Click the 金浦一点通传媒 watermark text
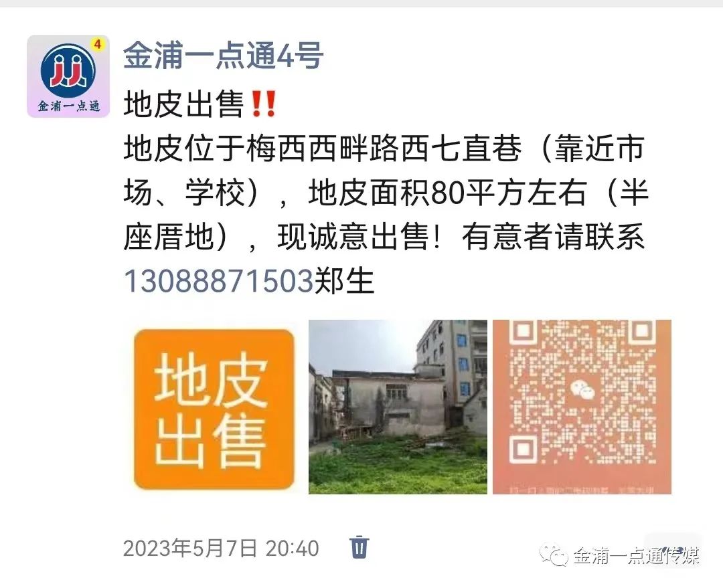Screen dimensions: 723x588 point(637,556)
